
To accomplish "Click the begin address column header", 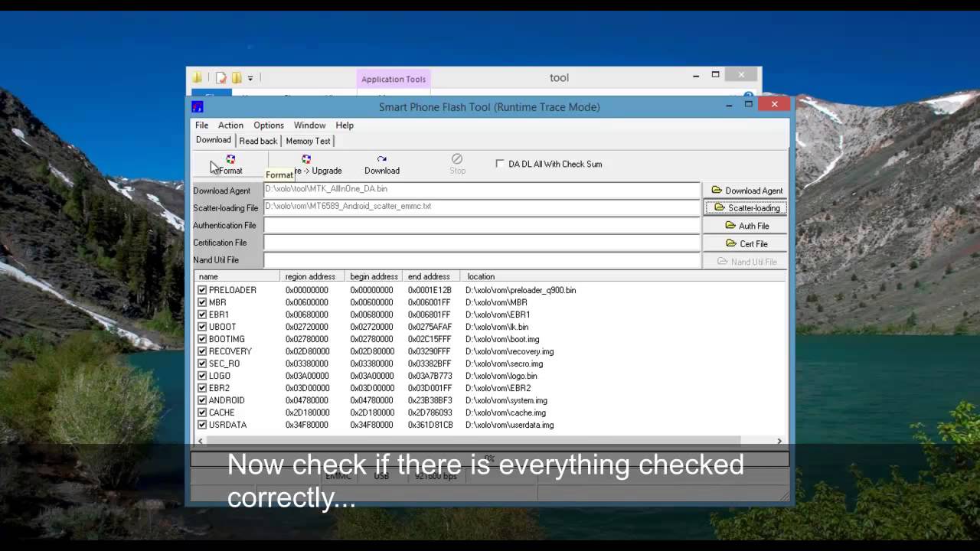I will click(374, 276).
